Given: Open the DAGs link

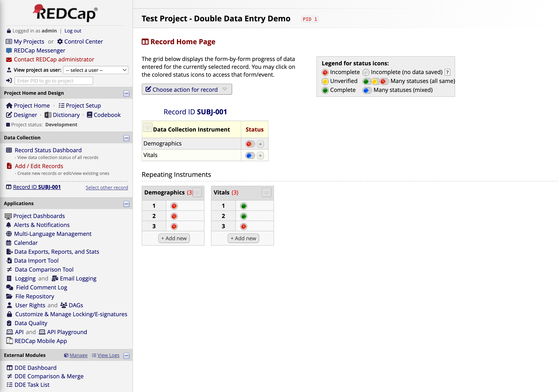Looking at the screenshot, I should [76, 305].
